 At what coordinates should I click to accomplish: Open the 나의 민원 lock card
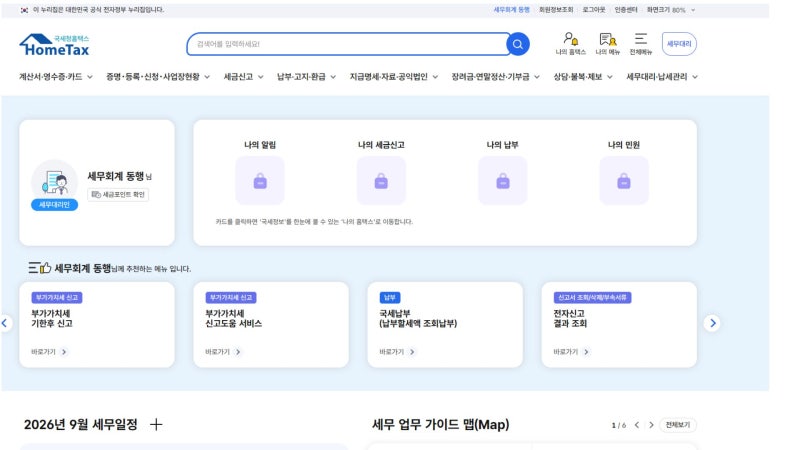624,181
